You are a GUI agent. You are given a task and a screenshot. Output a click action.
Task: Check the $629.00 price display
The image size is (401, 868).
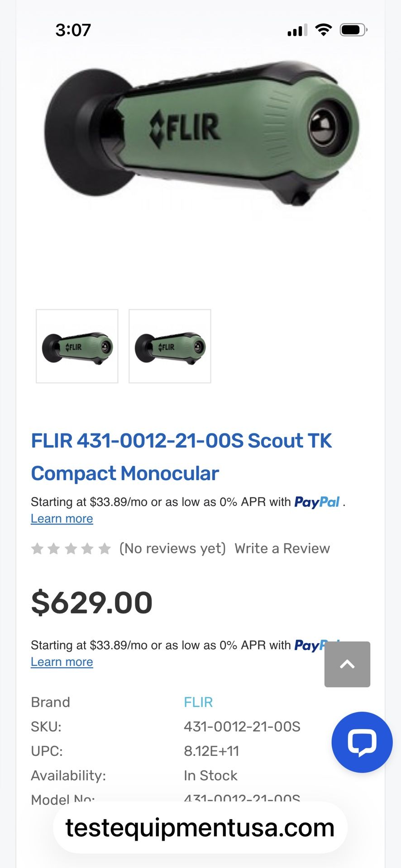pyautogui.click(x=91, y=601)
